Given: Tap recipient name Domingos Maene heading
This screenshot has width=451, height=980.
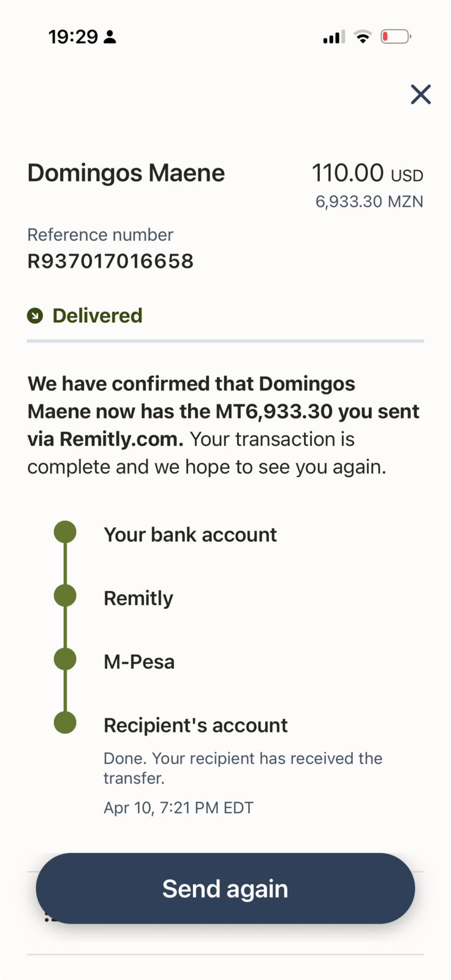Looking at the screenshot, I should point(126,173).
